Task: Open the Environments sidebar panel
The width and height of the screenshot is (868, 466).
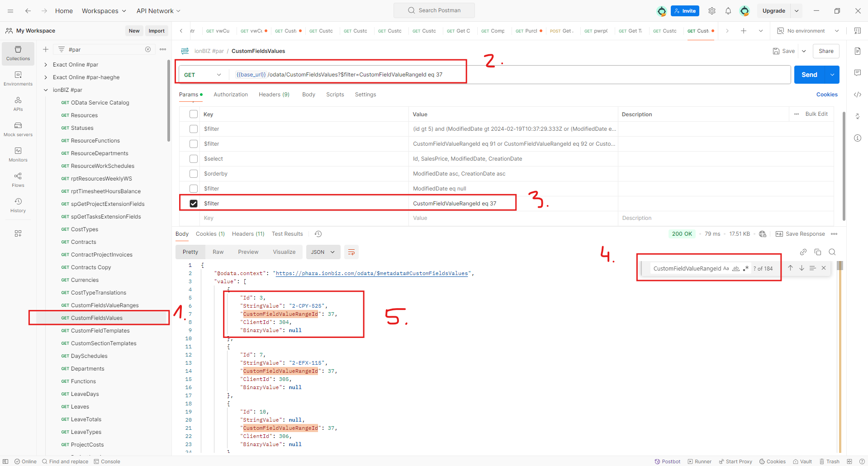Action: coord(18,79)
